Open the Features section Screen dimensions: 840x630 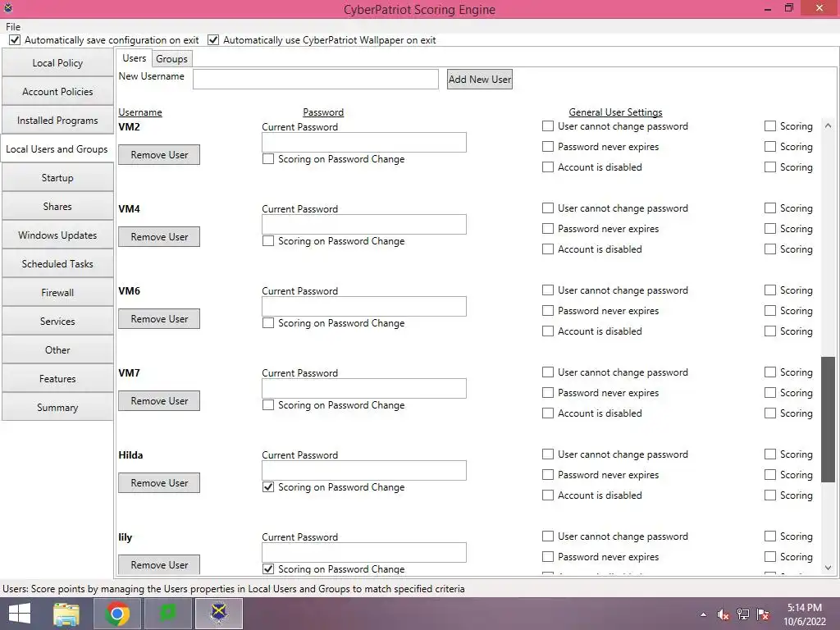57,379
